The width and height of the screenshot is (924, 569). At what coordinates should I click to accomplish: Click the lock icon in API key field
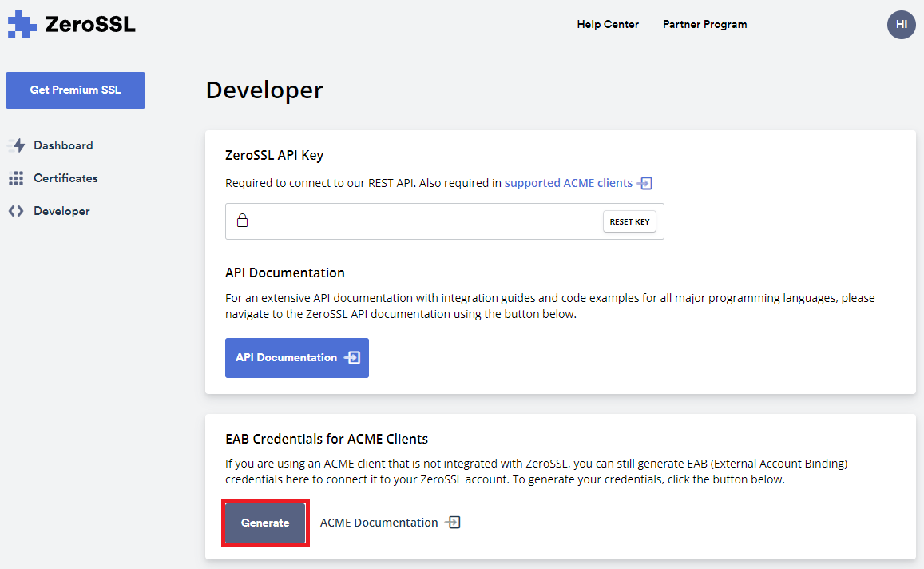pyautogui.click(x=242, y=221)
